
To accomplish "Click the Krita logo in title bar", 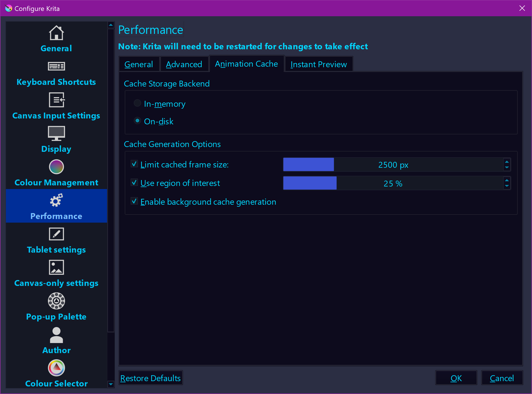I will tap(8, 8).
